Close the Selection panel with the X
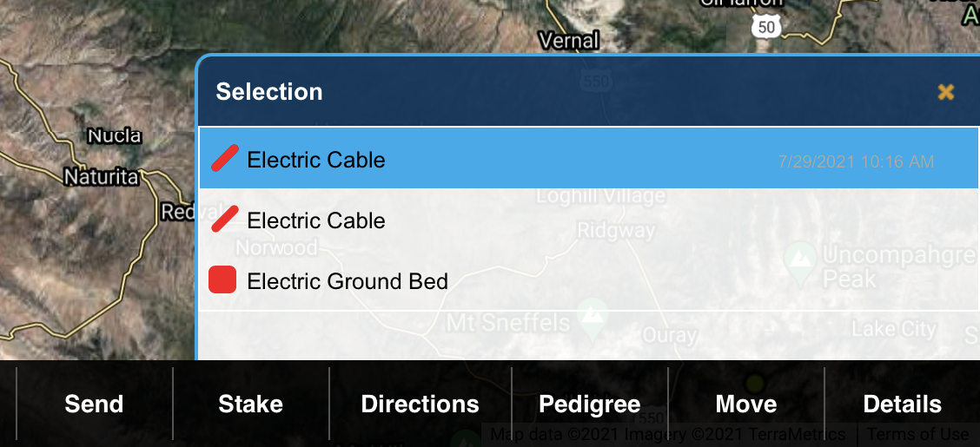This screenshot has width=980, height=447. (946, 92)
